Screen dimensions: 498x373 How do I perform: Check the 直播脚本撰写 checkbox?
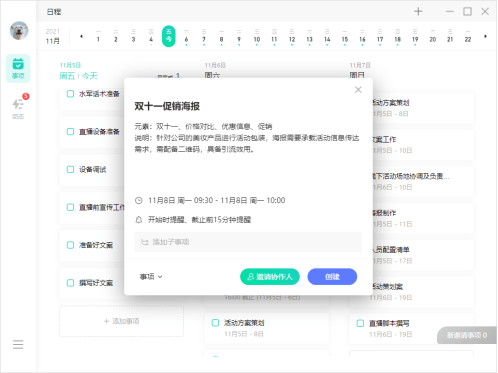click(x=360, y=323)
